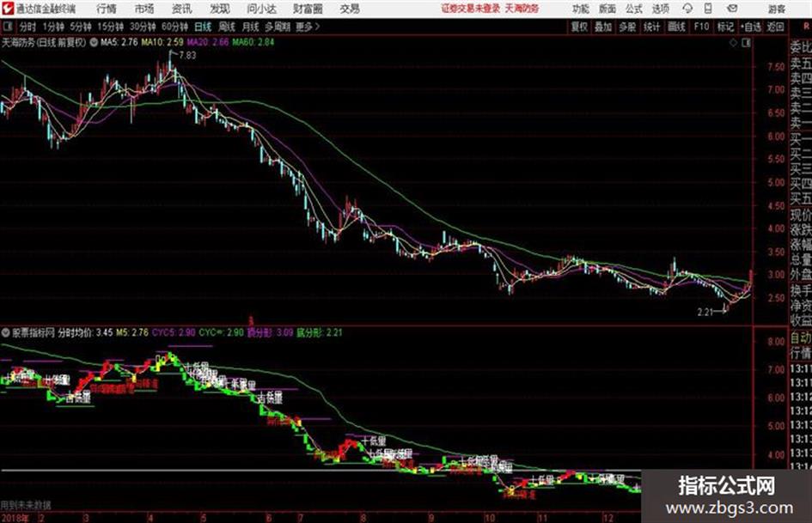Click the MA60: 2.84 indicator label
Image resolution: width=812 pixels, height=523 pixels.
(253, 42)
